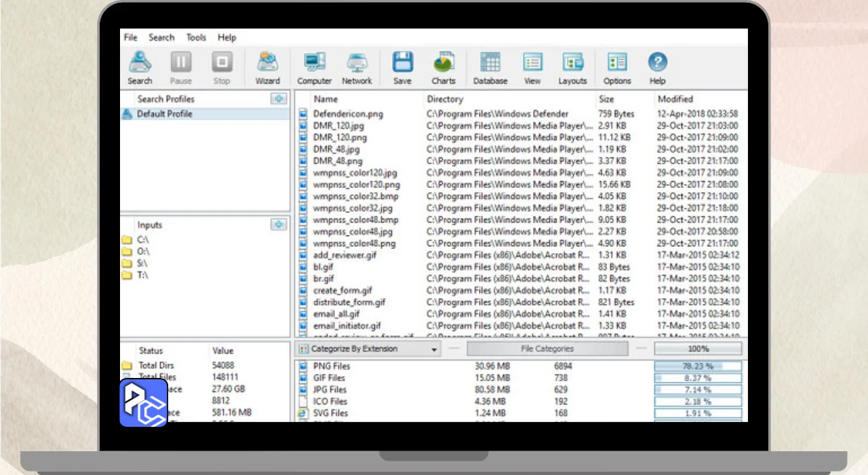The height and width of the screenshot is (475, 868).
Task: Click the 100% filter button
Action: (x=698, y=349)
